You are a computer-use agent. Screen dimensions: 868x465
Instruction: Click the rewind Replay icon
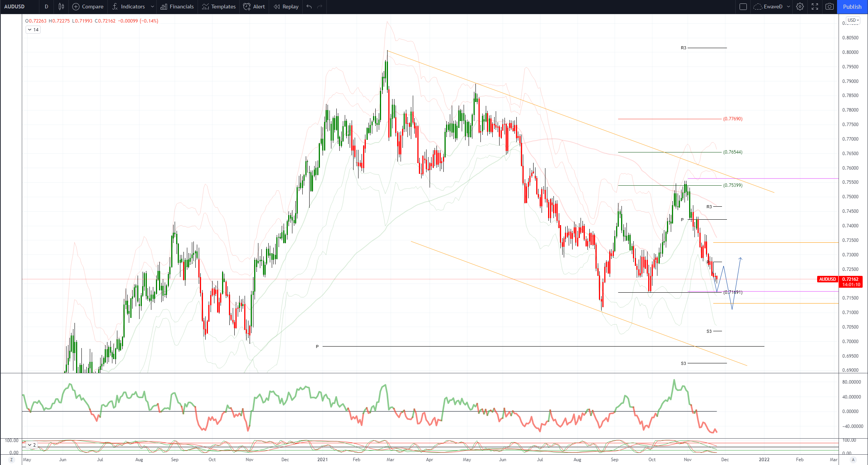coord(277,6)
